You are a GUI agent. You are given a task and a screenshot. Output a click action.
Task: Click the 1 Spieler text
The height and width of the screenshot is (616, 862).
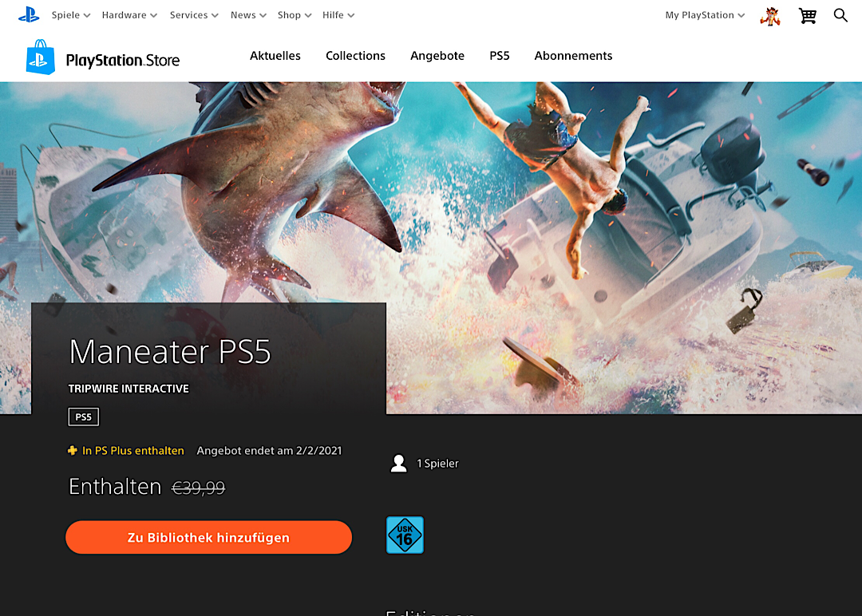pos(437,464)
